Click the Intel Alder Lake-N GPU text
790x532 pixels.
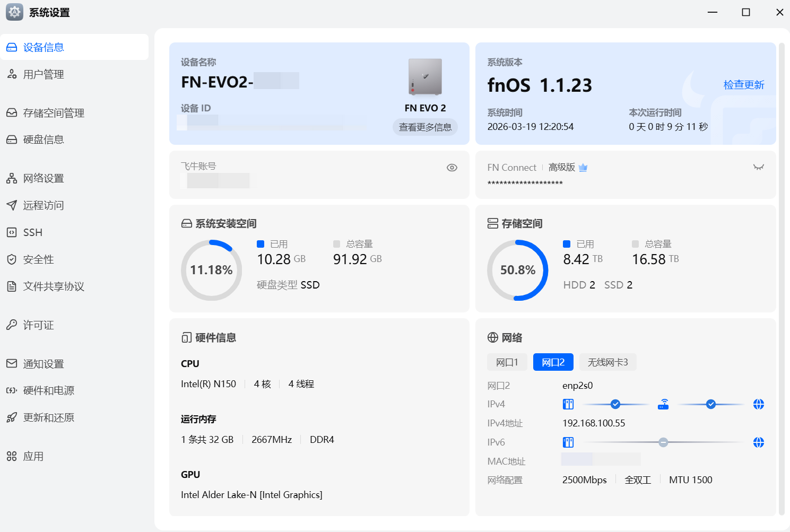[x=251, y=495]
